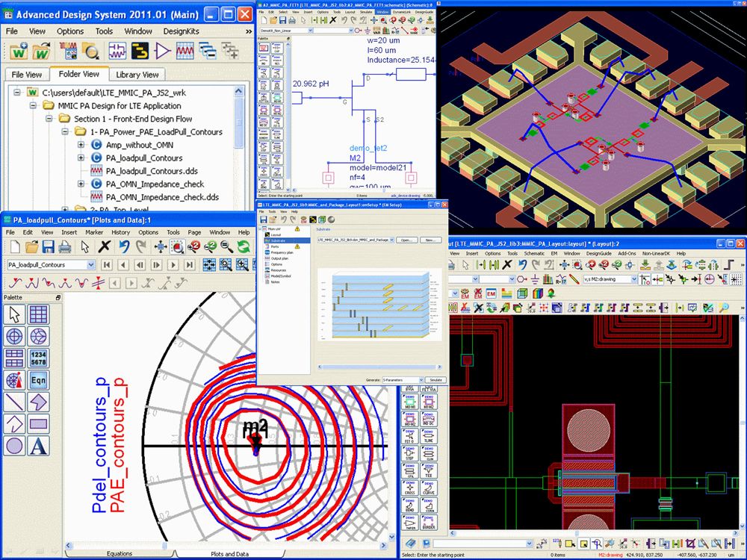Click the Eqn equation palette button

[39, 380]
